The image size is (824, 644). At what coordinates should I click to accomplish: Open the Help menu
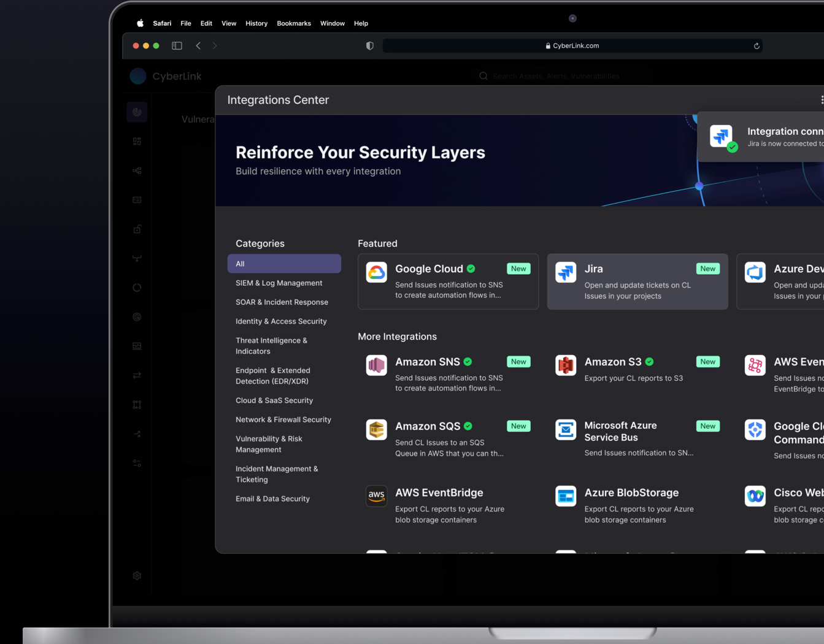361,23
